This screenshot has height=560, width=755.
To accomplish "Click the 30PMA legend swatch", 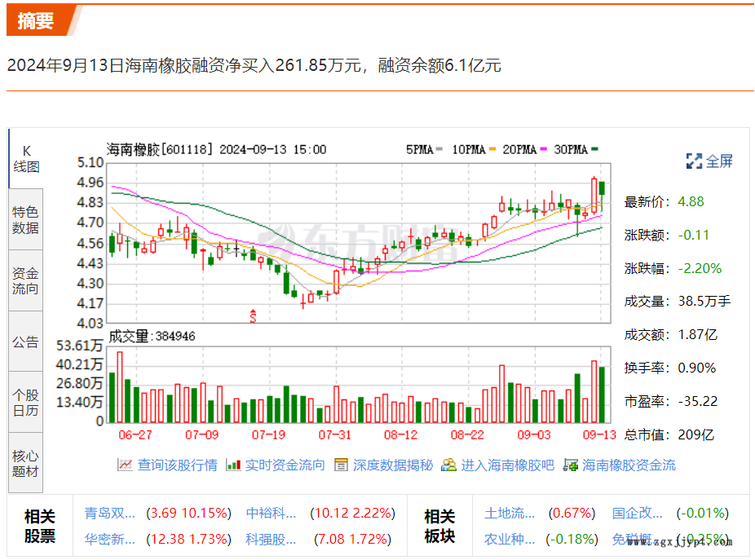I will [x=594, y=149].
